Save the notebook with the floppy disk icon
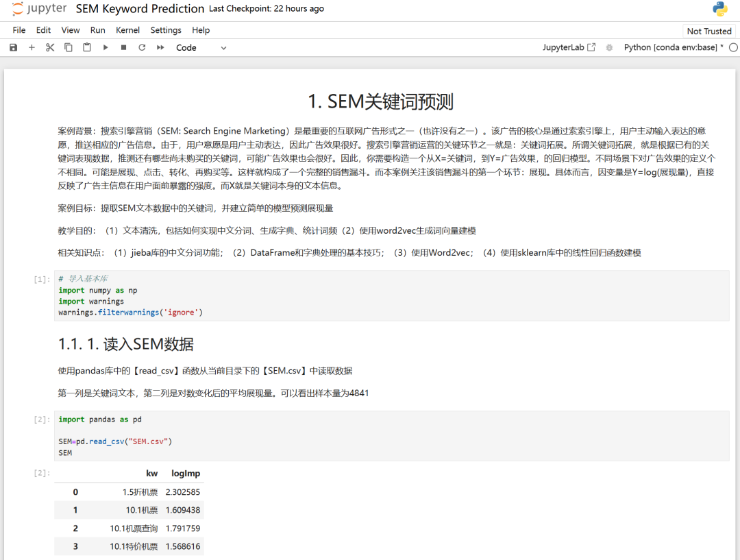Image resolution: width=740 pixels, height=560 pixels. pos(13,47)
